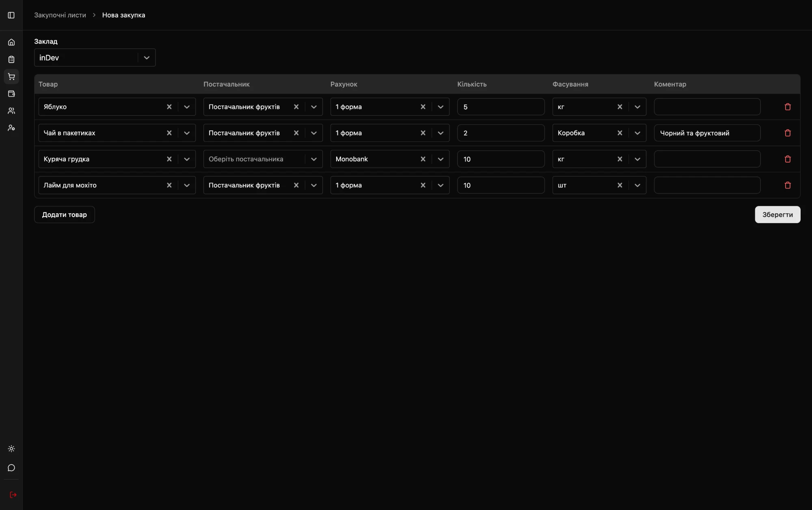This screenshot has height=510, width=812.
Task: Click the red logout icon
Action: coord(13,495)
